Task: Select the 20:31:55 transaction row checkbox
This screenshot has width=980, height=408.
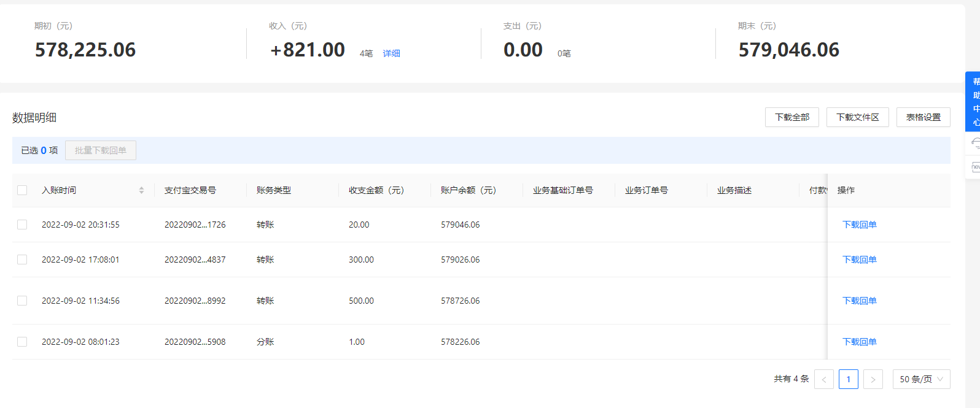Action: pos(22,225)
